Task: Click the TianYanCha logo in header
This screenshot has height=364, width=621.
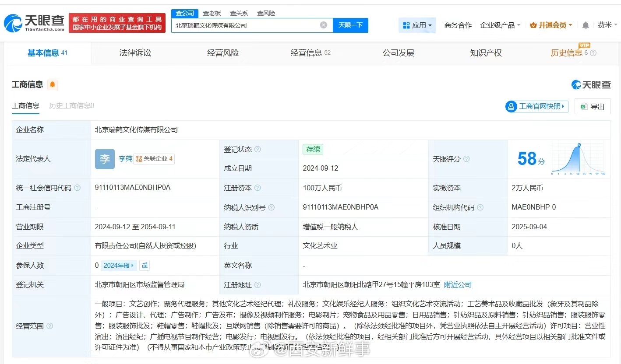Action: click(34, 23)
